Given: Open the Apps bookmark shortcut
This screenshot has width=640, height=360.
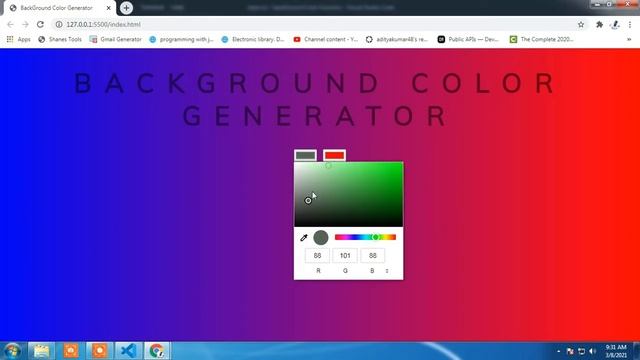Looking at the screenshot, I should 18,39.
